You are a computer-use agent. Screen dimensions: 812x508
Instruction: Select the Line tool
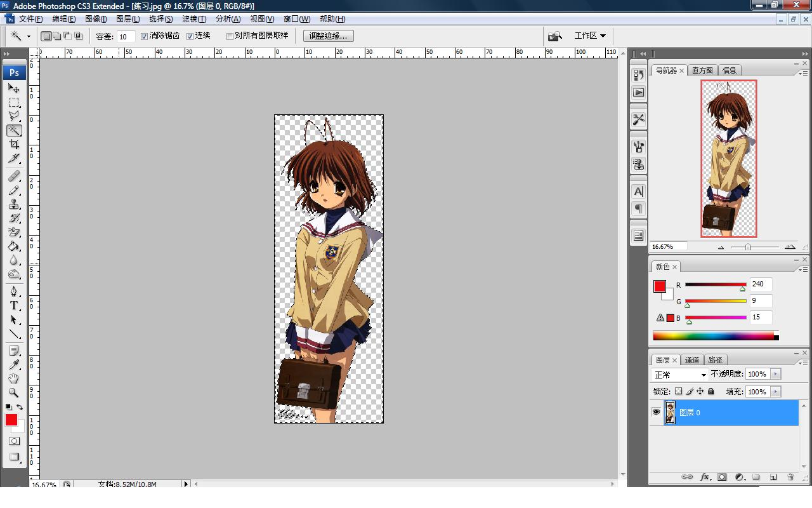click(14, 333)
